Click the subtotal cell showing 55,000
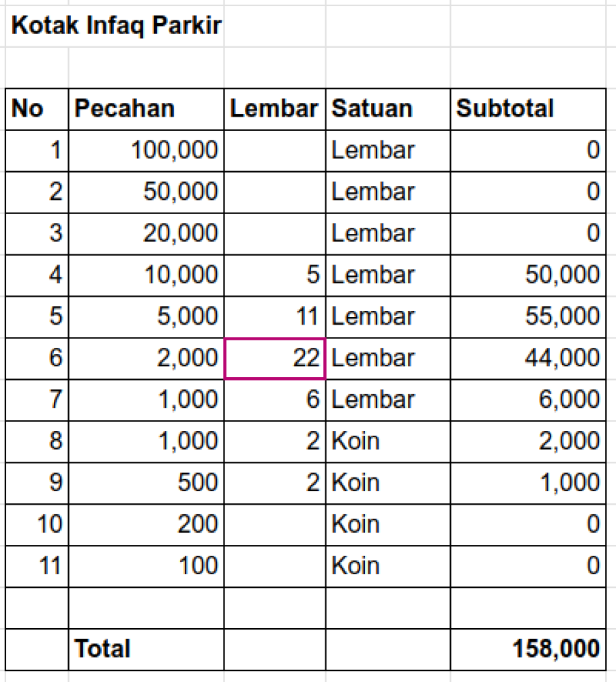Screen dimensions: 616x682 [x=527, y=316]
